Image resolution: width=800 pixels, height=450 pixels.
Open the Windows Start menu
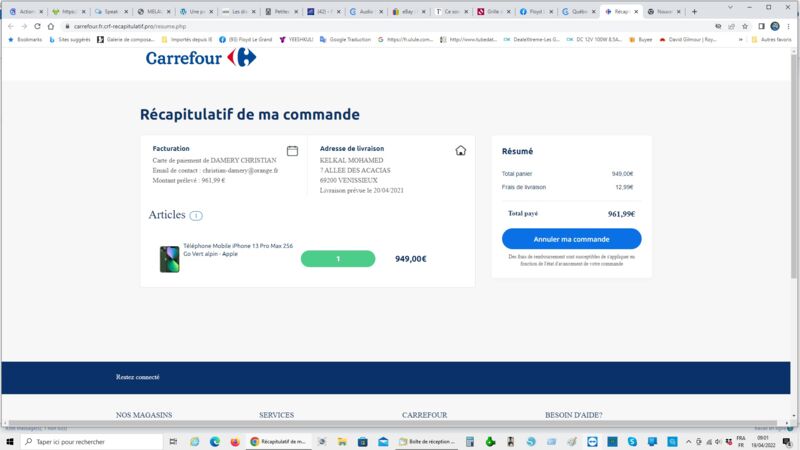[x=10, y=441]
